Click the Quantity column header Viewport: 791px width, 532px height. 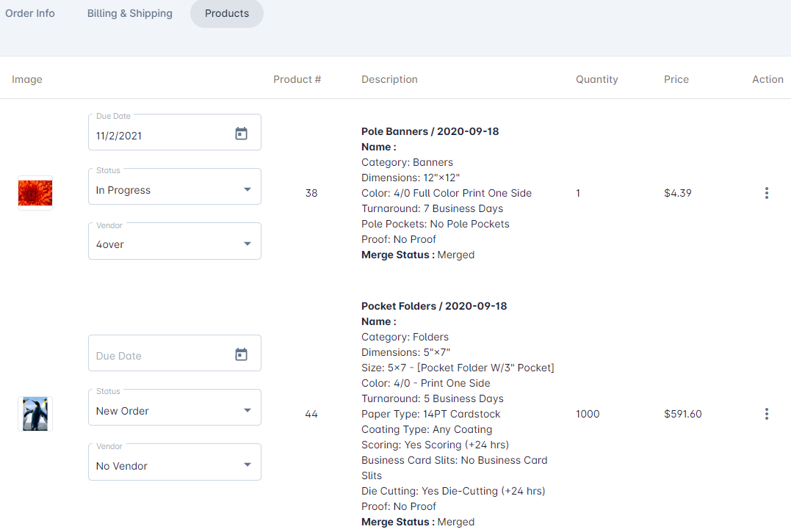pos(597,79)
